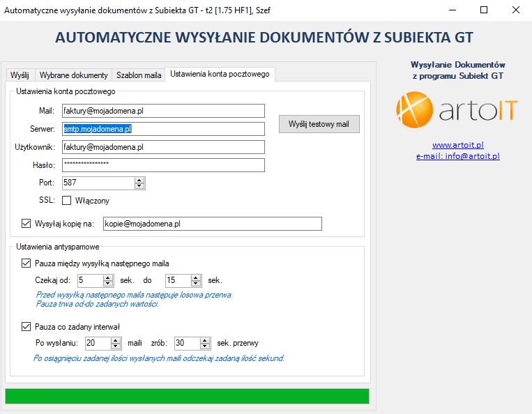Decrease the 'zrób' 30 seconds pause spinner
Screen dimensions: 532x414
[204, 346]
